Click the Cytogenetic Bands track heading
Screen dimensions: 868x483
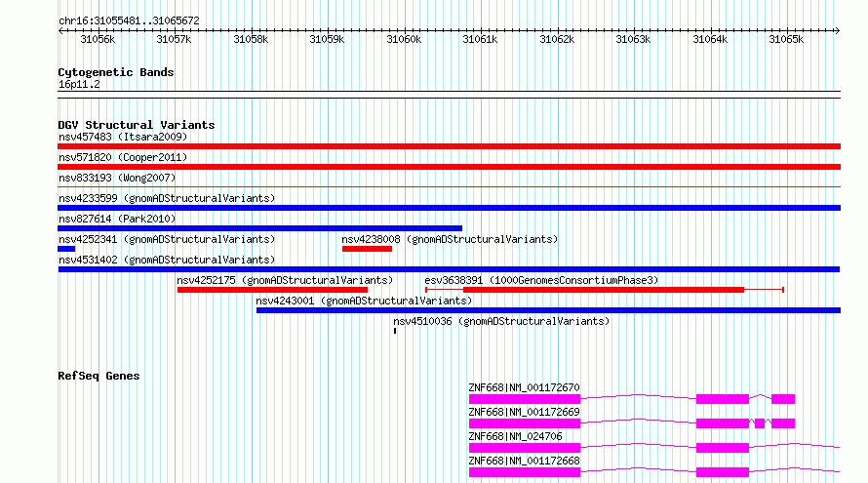click(116, 72)
